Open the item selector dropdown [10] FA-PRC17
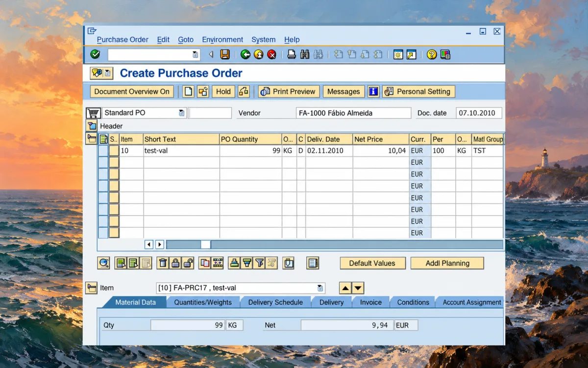The height and width of the screenshot is (368, 588). [x=320, y=288]
